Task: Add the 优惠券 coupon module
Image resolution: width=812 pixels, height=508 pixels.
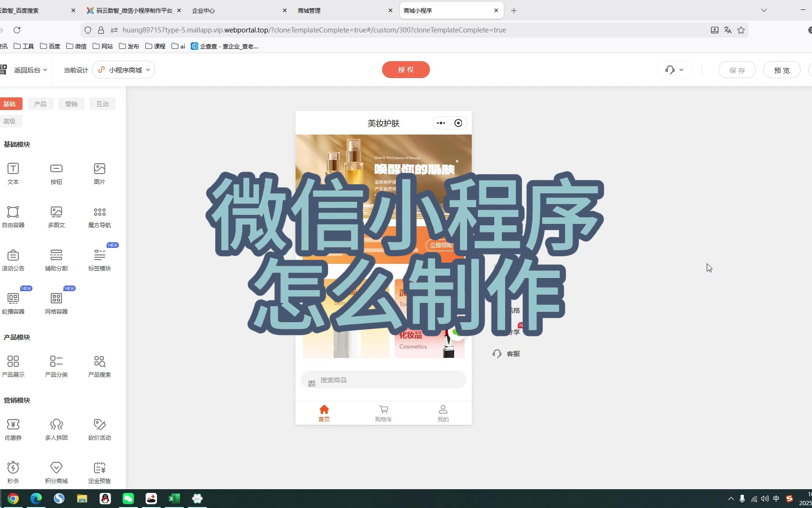Action: click(13, 429)
